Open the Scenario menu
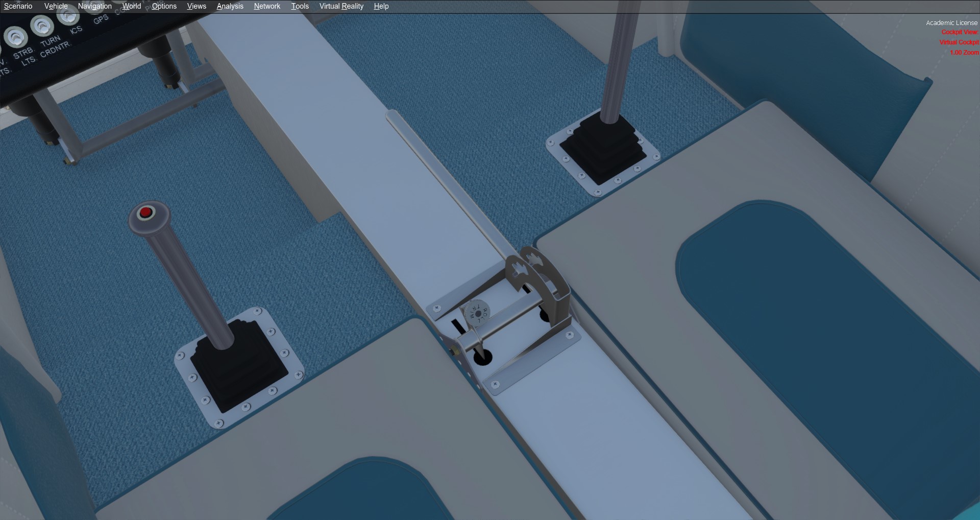980x520 pixels. [x=18, y=6]
